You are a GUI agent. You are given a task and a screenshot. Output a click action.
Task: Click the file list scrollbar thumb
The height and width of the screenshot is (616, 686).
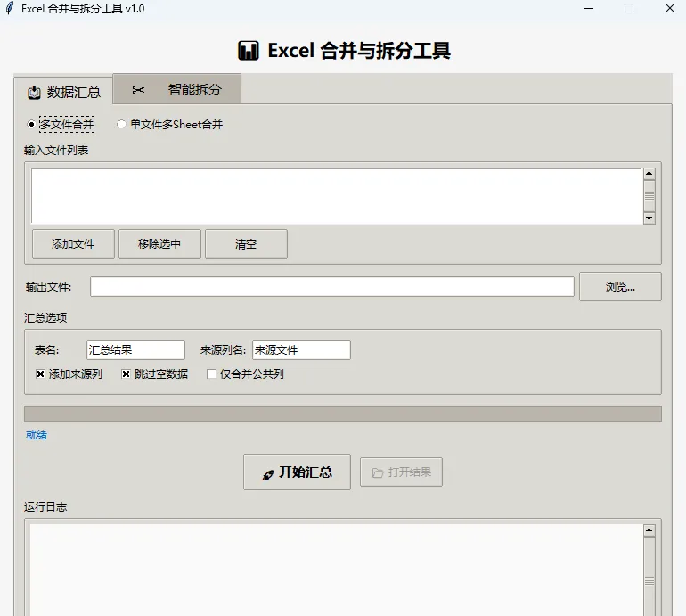[649, 196]
